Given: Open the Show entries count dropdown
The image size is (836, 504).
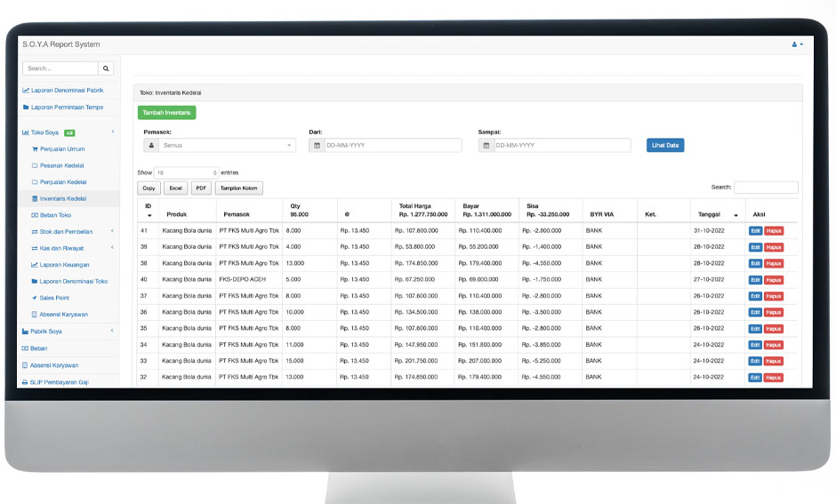Looking at the screenshot, I should pos(186,172).
